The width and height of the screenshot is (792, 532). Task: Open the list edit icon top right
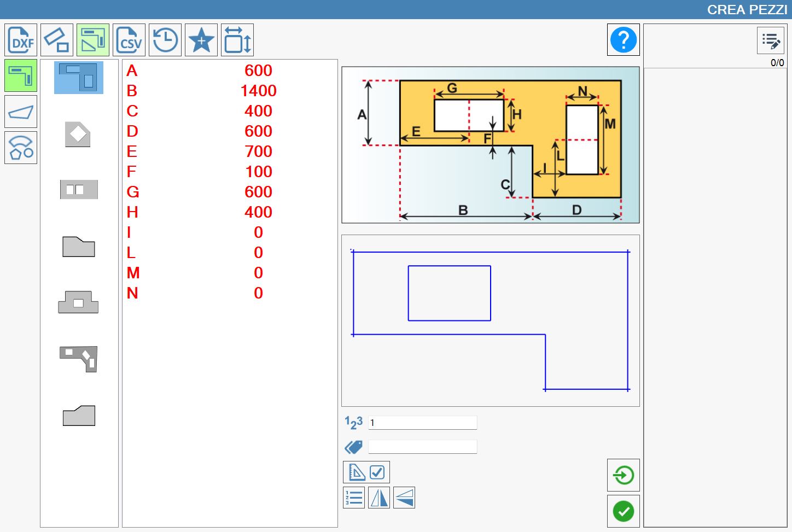click(x=771, y=40)
